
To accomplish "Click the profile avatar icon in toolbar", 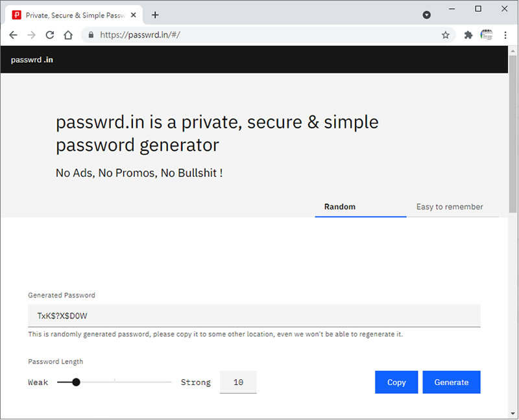I will click(x=487, y=35).
